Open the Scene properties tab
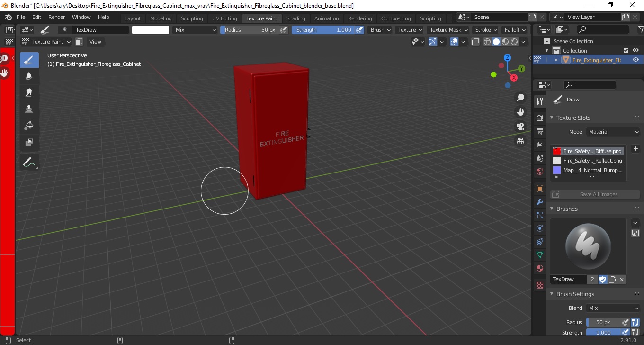This screenshot has width=644, height=345. click(x=539, y=158)
